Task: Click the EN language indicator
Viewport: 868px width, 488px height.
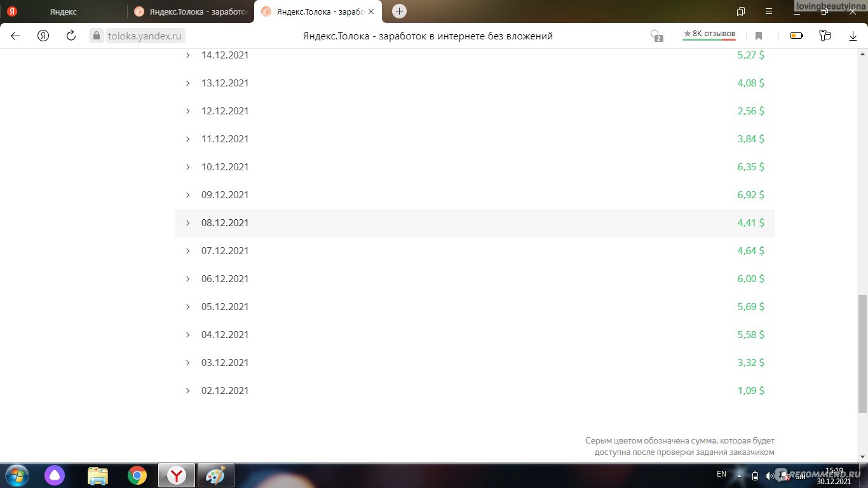Action: tap(721, 474)
